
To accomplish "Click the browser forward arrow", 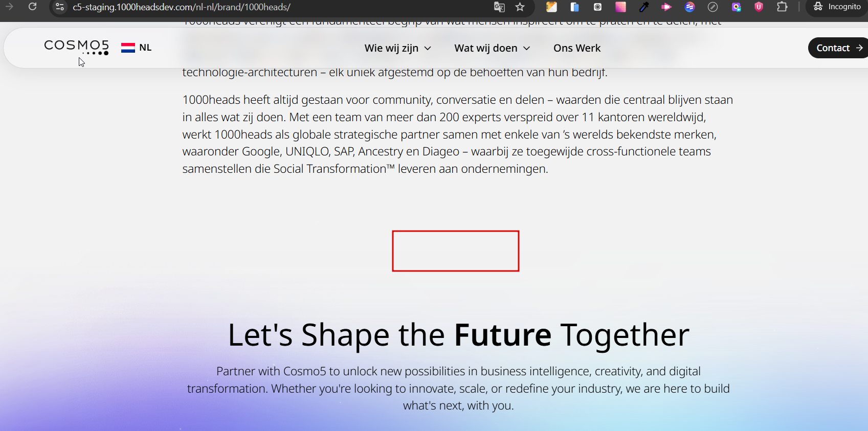I will tap(9, 7).
